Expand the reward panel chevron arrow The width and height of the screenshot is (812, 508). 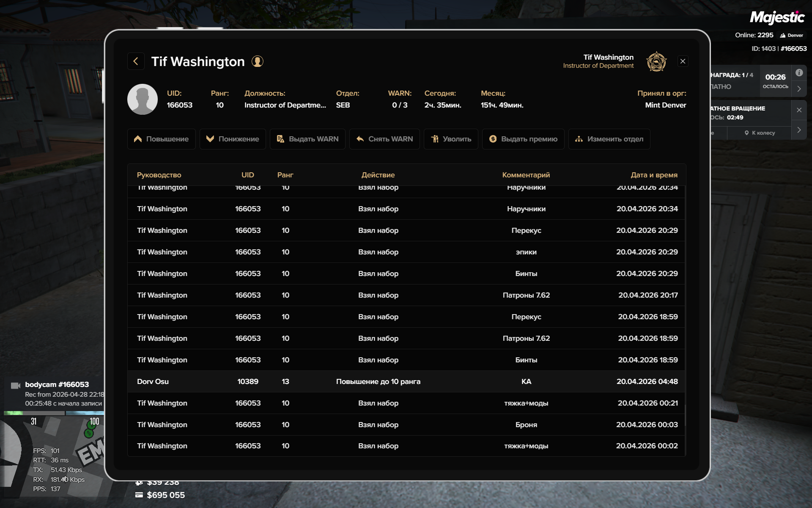(799, 89)
